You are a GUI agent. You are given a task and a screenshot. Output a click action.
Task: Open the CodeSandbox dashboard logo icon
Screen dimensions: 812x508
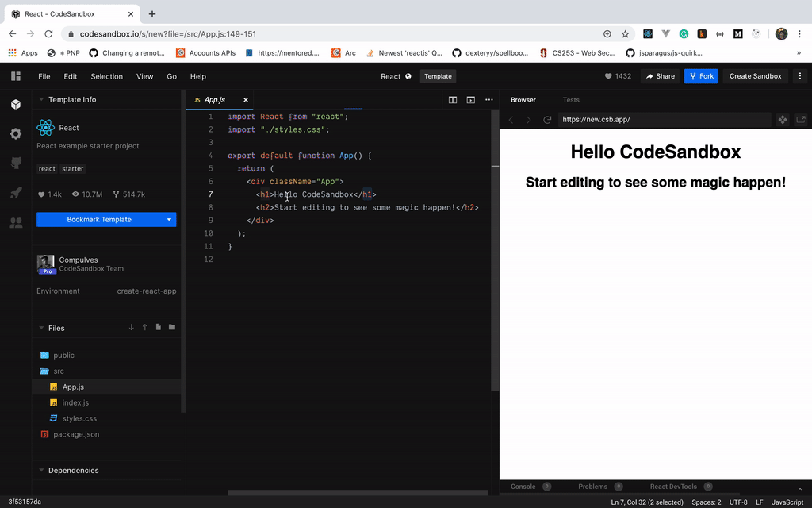coord(16,76)
